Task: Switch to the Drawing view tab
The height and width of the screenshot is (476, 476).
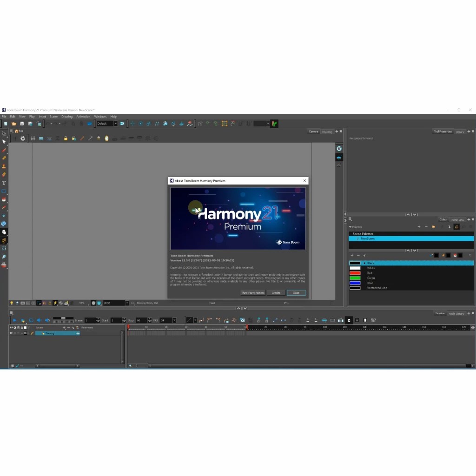Action: tap(327, 132)
